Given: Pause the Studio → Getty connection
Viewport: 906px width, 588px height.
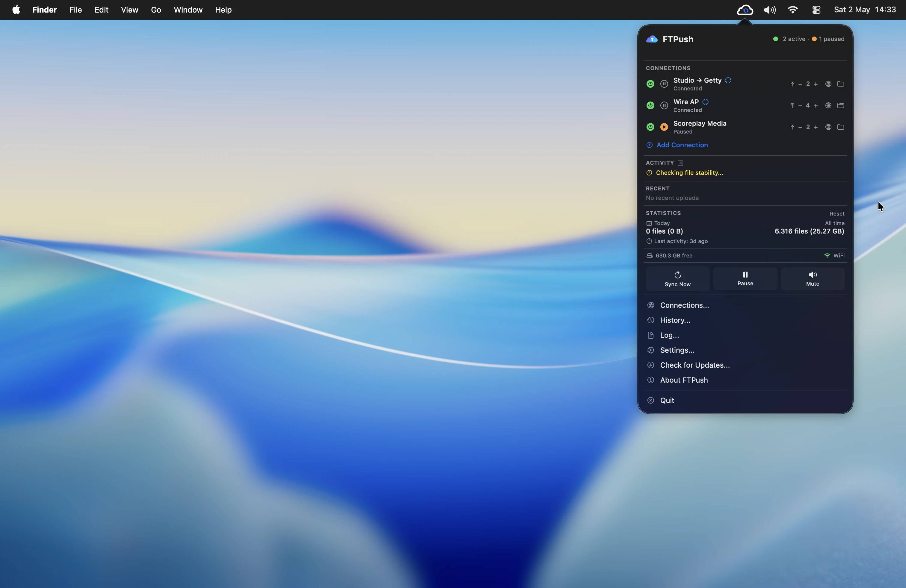Looking at the screenshot, I should point(664,84).
